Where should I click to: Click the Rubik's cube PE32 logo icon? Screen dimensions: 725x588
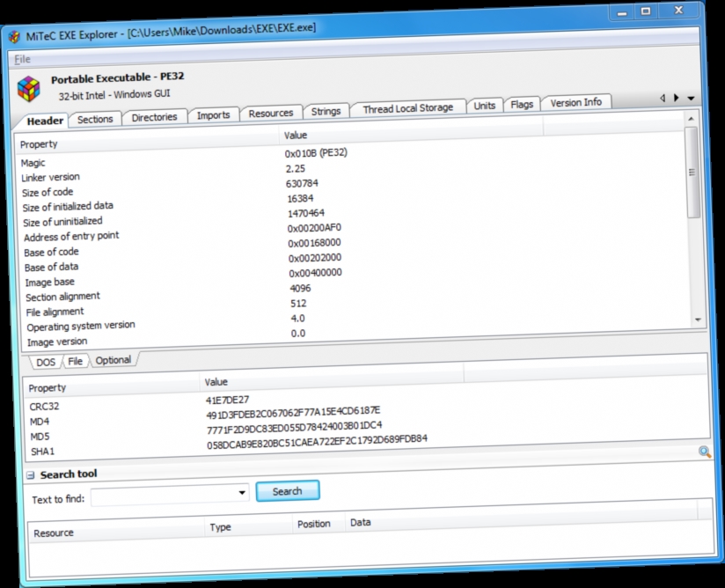coord(30,85)
